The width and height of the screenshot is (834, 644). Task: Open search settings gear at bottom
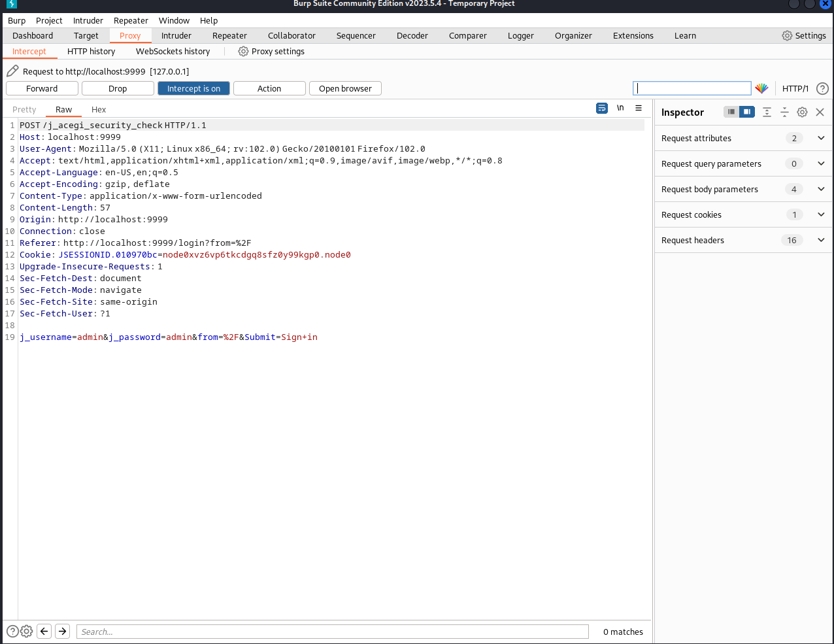[x=27, y=631]
